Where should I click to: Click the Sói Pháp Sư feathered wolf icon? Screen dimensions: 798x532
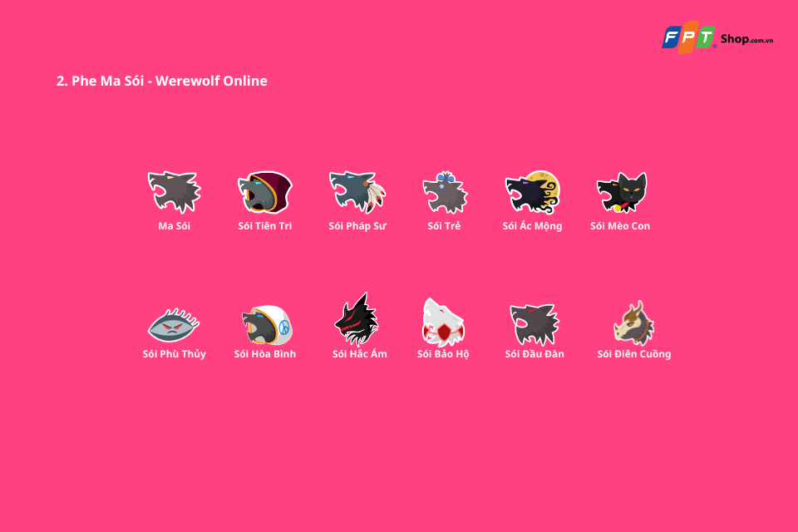[357, 192]
